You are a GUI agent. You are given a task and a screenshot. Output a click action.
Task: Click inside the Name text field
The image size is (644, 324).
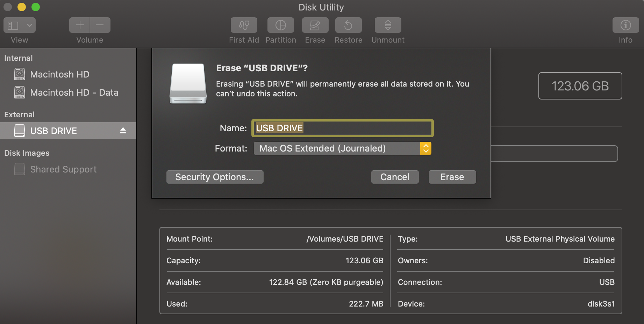point(342,128)
